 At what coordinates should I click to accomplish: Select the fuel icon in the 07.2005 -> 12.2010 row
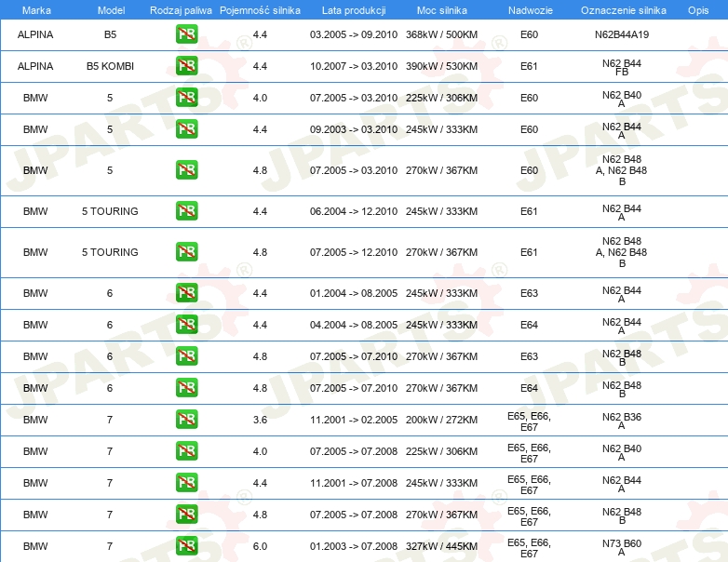pos(186,251)
